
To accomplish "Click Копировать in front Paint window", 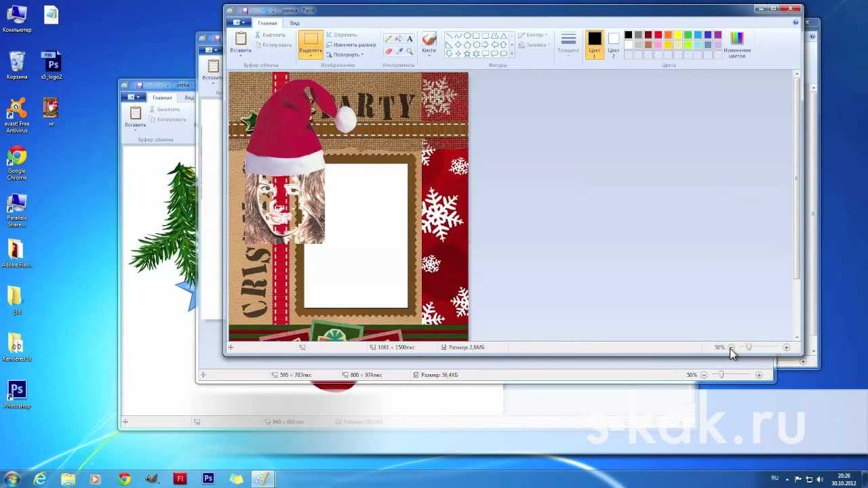I will [272, 45].
